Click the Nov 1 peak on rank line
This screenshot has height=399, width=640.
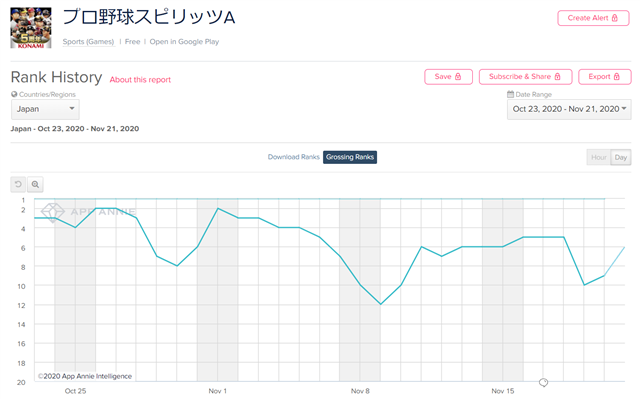tap(218, 208)
